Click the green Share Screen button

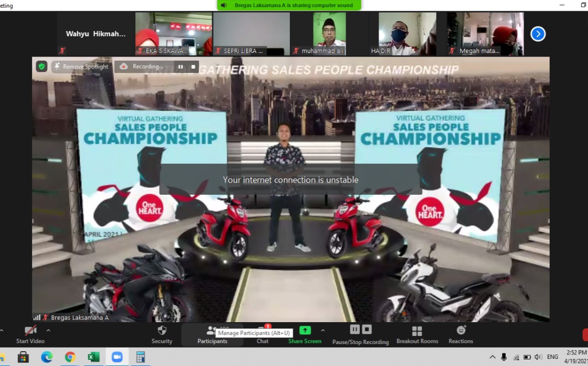tap(305, 334)
